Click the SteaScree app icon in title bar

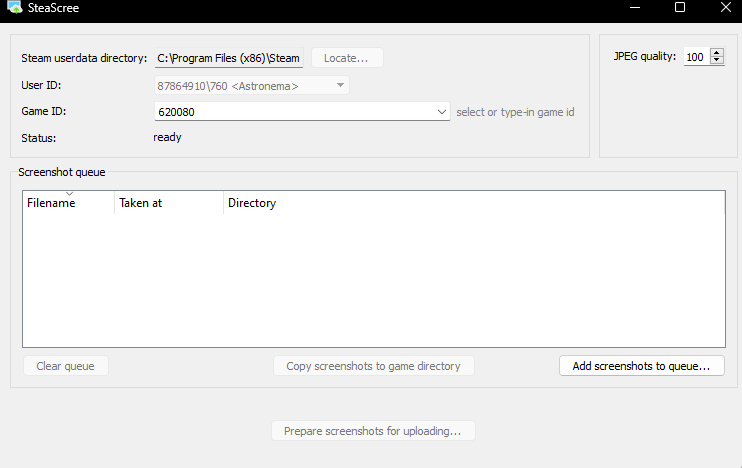click(14, 8)
